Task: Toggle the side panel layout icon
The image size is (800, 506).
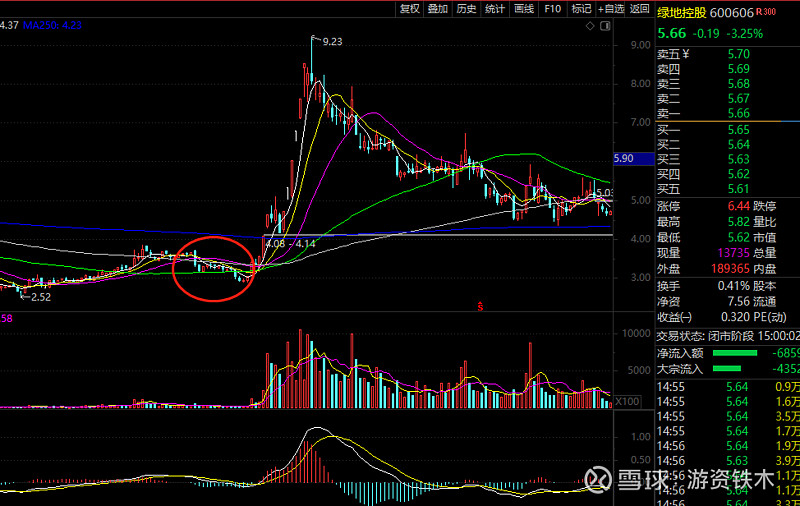Action: tap(605, 26)
